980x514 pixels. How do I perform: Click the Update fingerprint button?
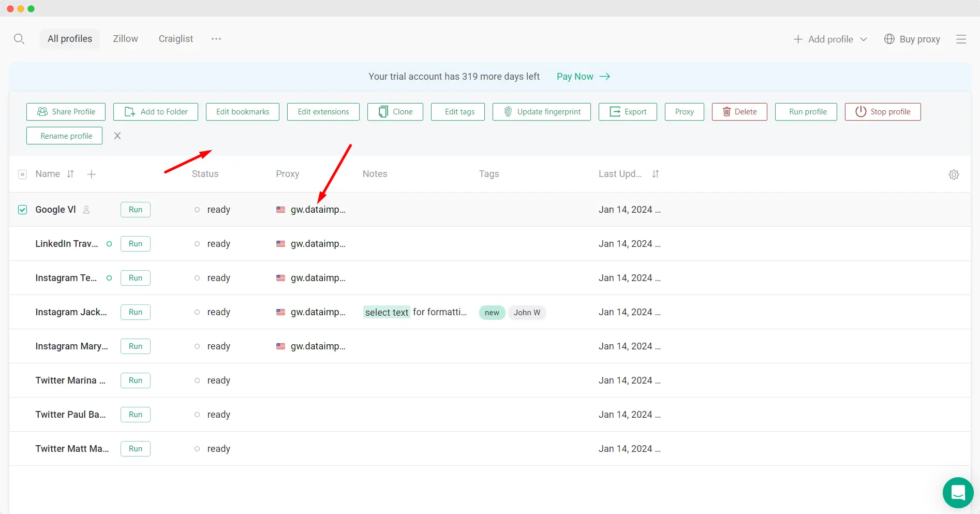[x=542, y=112]
